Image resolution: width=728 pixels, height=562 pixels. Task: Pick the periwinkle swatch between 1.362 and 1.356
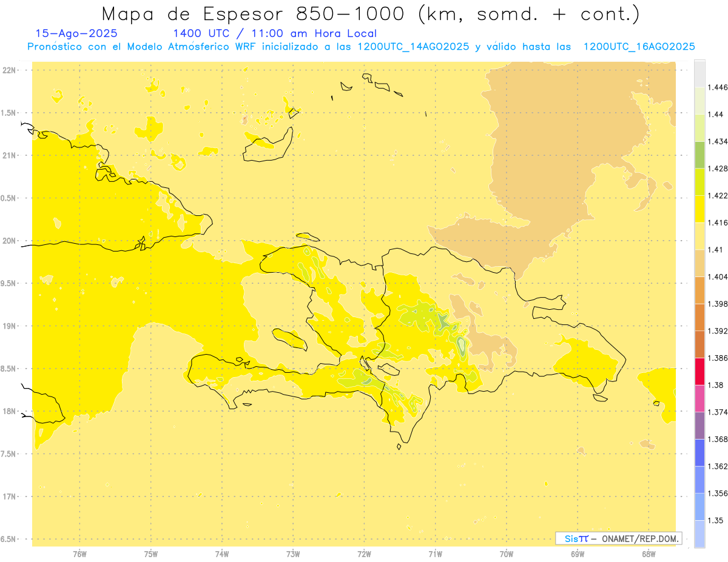699,480
